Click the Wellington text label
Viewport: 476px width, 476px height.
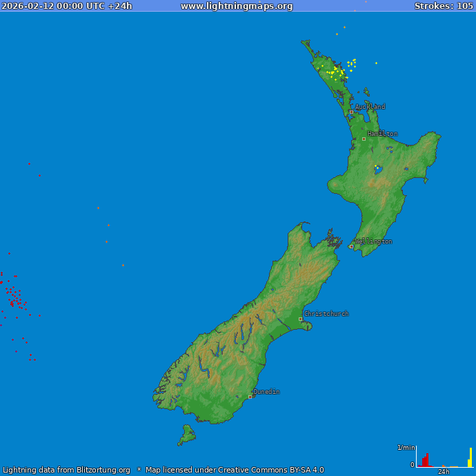pos(373,241)
